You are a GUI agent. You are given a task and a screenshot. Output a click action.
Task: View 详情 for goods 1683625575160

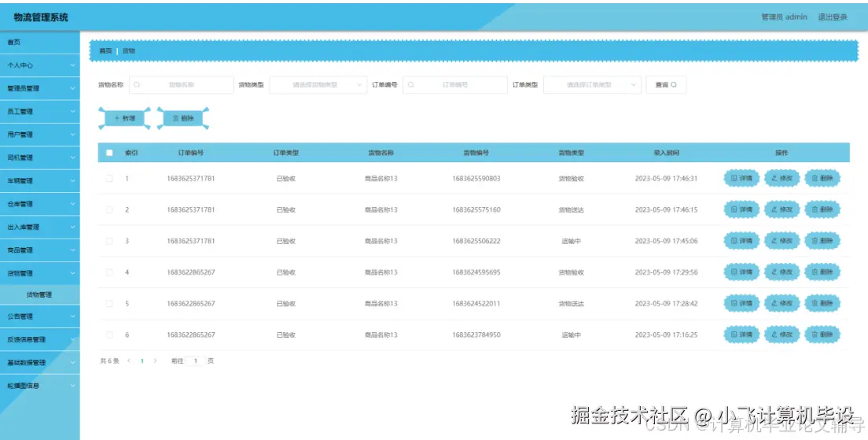click(741, 209)
